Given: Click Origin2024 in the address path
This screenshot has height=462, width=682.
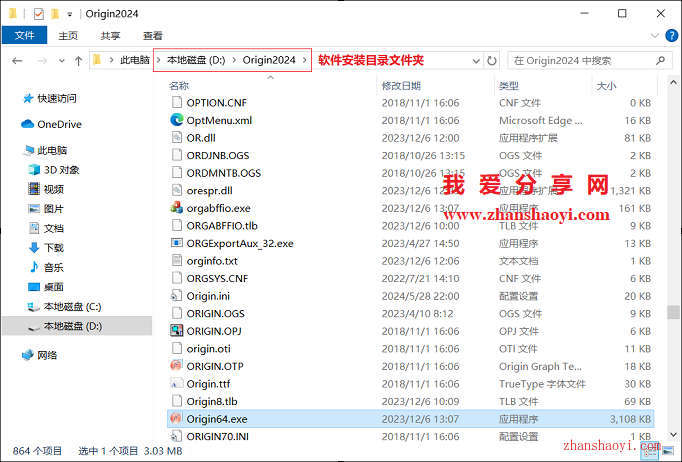Looking at the screenshot, I should click(269, 60).
